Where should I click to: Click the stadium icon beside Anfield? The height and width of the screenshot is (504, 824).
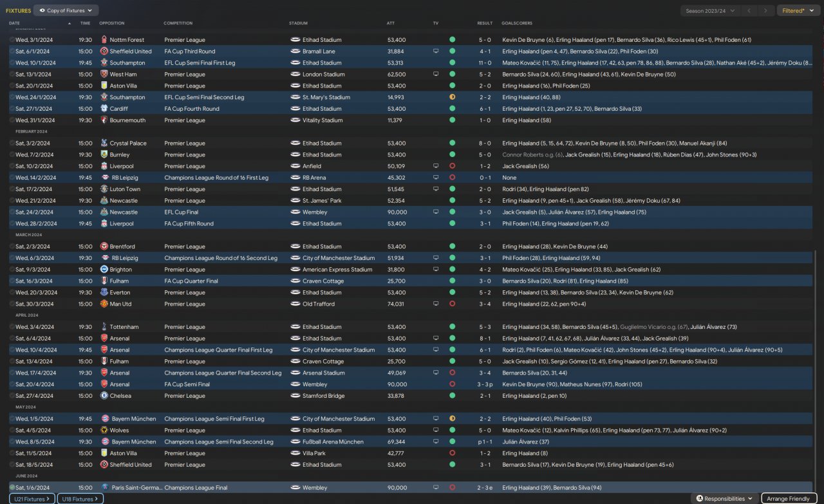[295, 166]
